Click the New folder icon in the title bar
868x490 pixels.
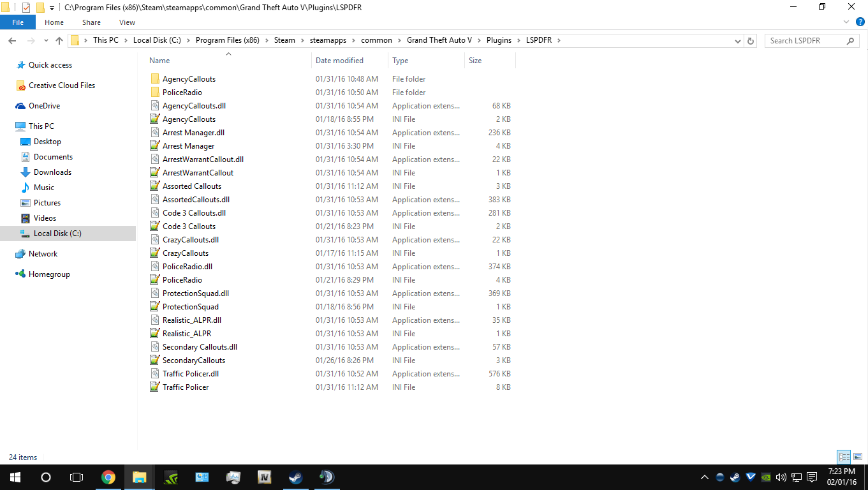click(x=40, y=8)
